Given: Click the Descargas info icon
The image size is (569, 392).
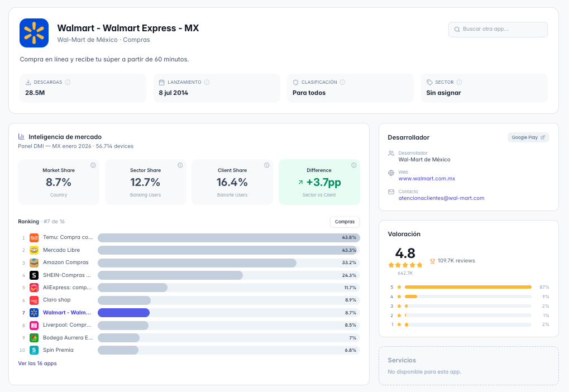Looking at the screenshot, I should tap(68, 82).
